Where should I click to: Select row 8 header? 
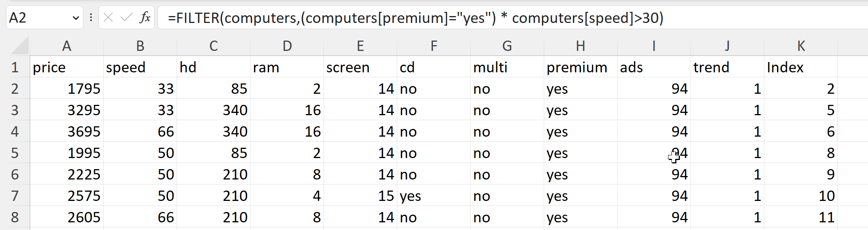tap(15, 217)
